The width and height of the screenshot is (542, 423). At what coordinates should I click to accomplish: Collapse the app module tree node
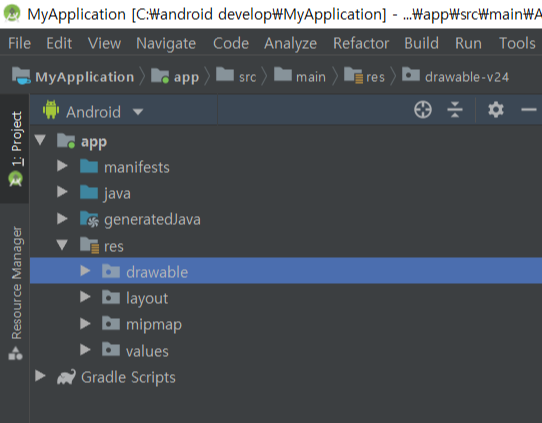click(x=40, y=140)
